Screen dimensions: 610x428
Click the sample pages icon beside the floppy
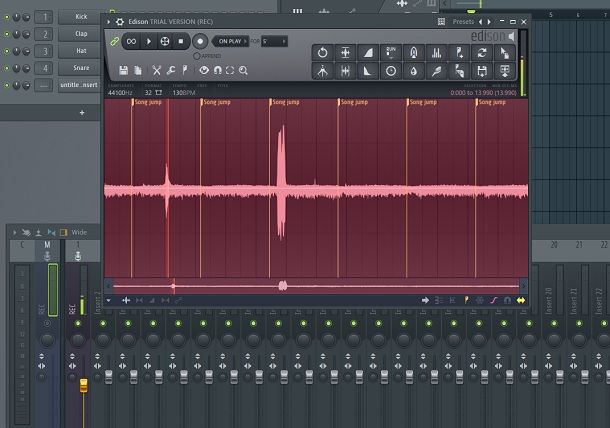[138, 70]
